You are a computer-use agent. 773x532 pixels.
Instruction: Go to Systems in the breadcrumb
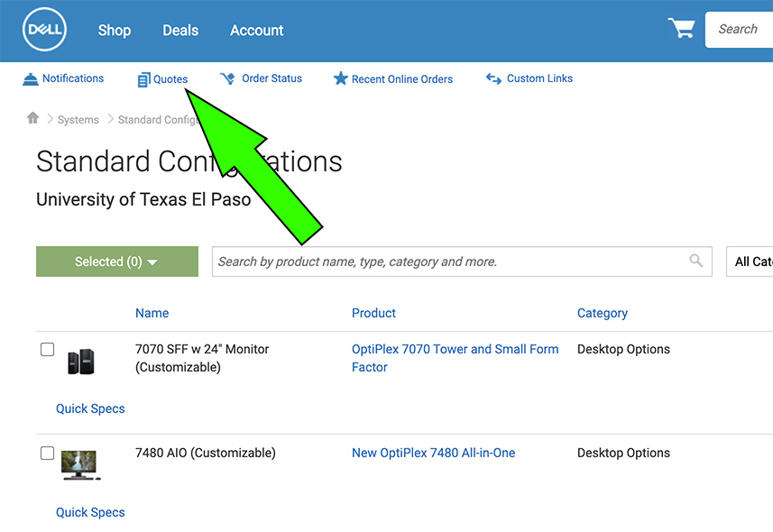tap(78, 120)
